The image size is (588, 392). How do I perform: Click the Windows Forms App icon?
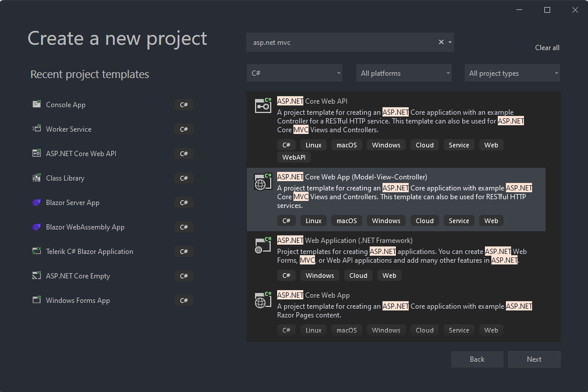pyautogui.click(x=36, y=301)
